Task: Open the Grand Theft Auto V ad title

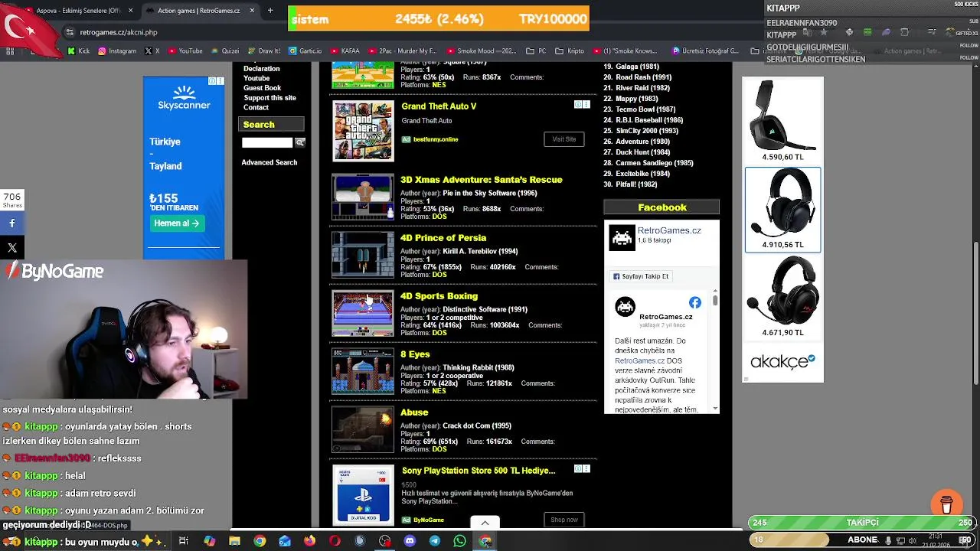Action: coord(439,106)
